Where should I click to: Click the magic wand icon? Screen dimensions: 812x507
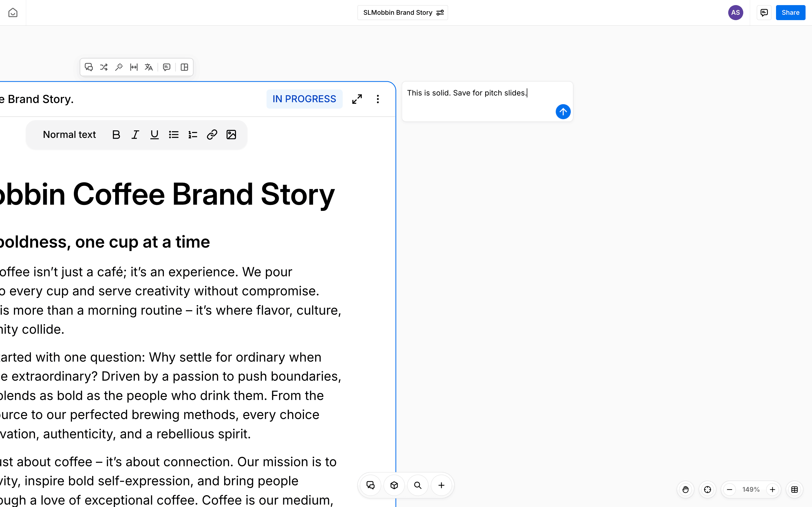tap(119, 67)
